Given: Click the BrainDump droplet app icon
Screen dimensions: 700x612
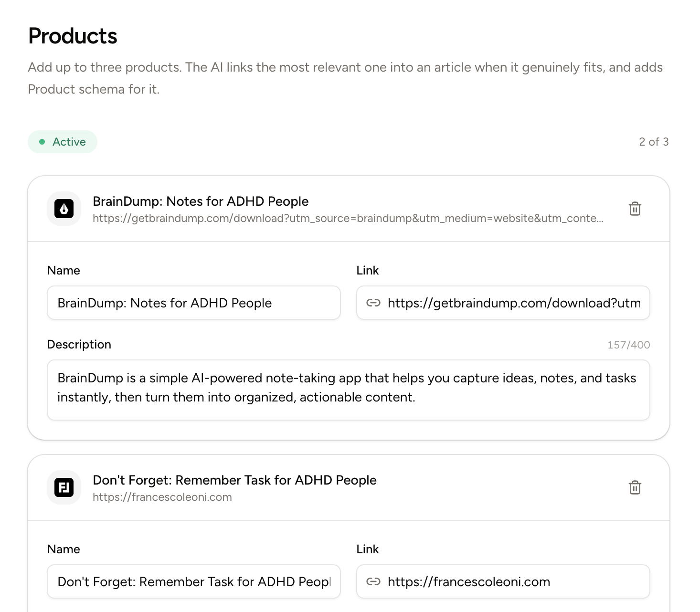Looking at the screenshot, I should coord(64,209).
